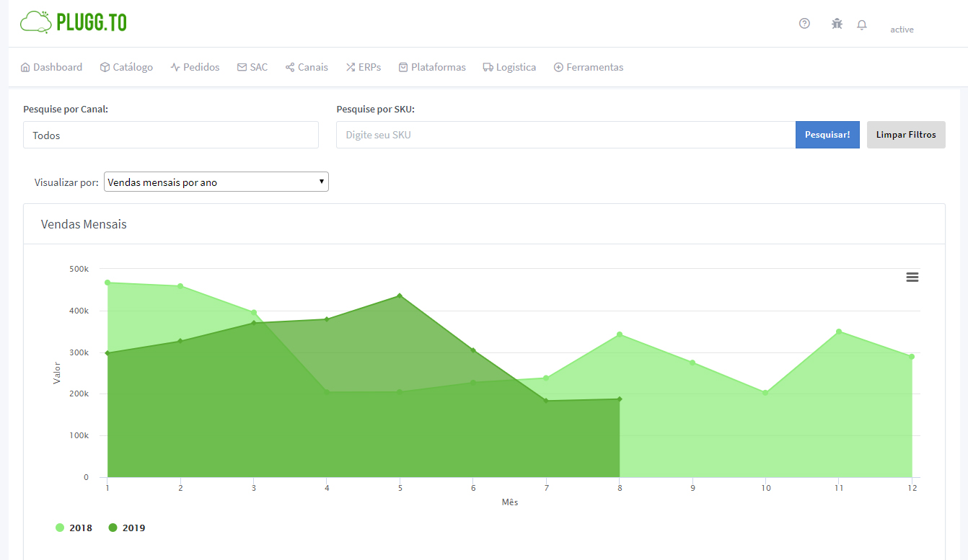
Task: Expand the Visualizar por dropdown
Action: pyautogui.click(x=216, y=182)
